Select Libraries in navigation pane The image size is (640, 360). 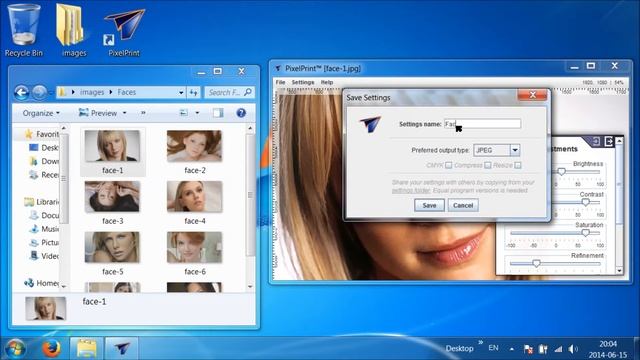pos(42,202)
